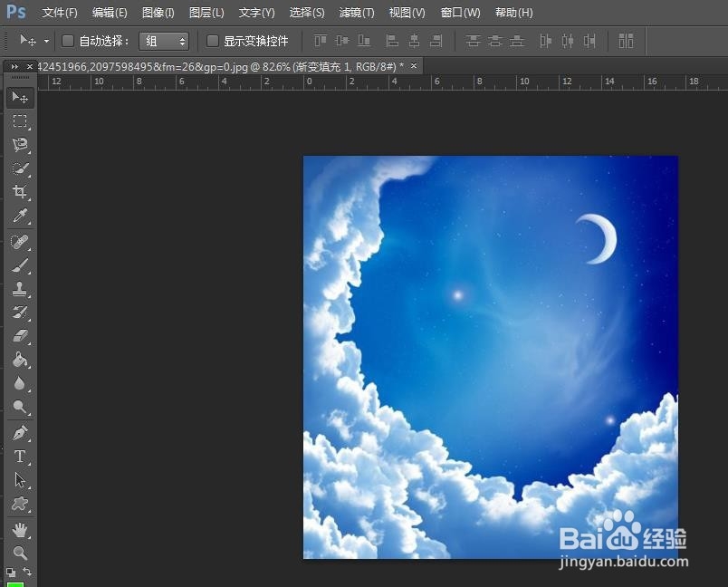Click the horizontal ruler above canvas

click(x=382, y=82)
